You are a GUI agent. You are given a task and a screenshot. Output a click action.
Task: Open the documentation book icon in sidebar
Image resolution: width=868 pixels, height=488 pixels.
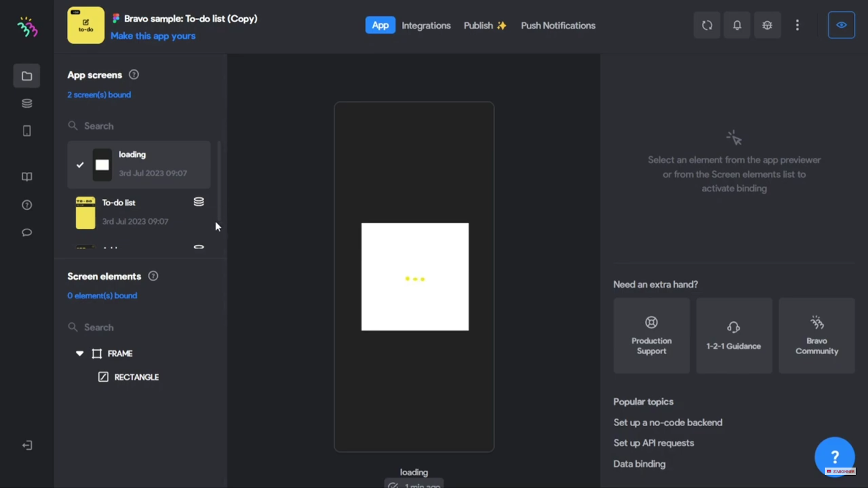point(27,176)
